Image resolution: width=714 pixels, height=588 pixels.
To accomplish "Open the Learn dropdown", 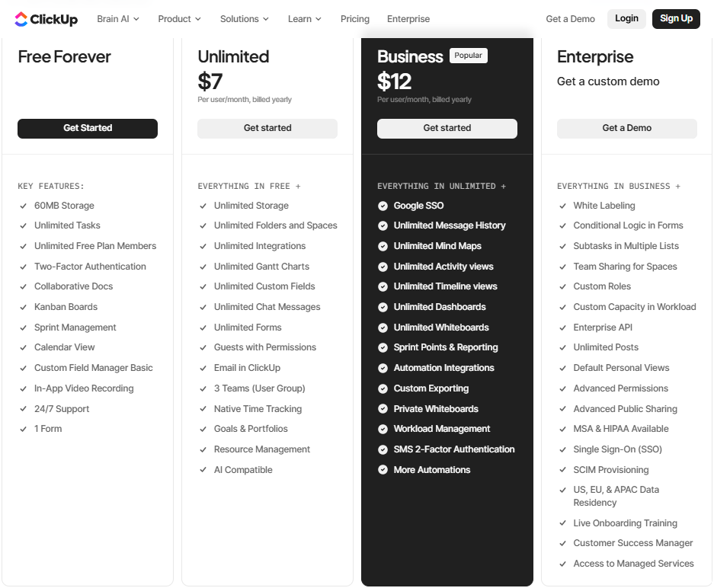I will (304, 19).
